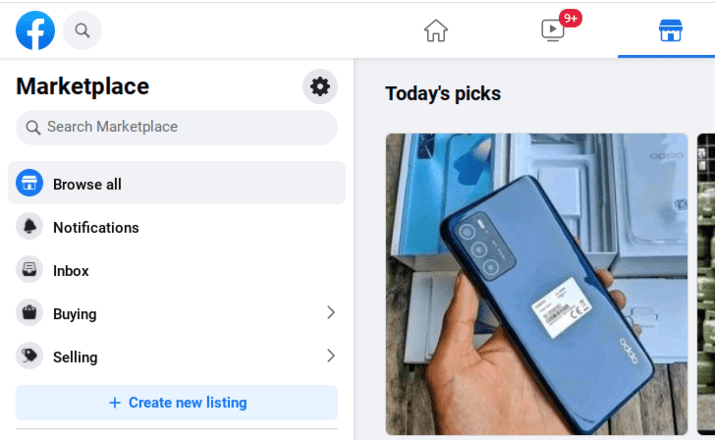Click the Notifications bell icon
The height and width of the screenshot is (440, 715).
pyautogui.click(x=30, y=226)
